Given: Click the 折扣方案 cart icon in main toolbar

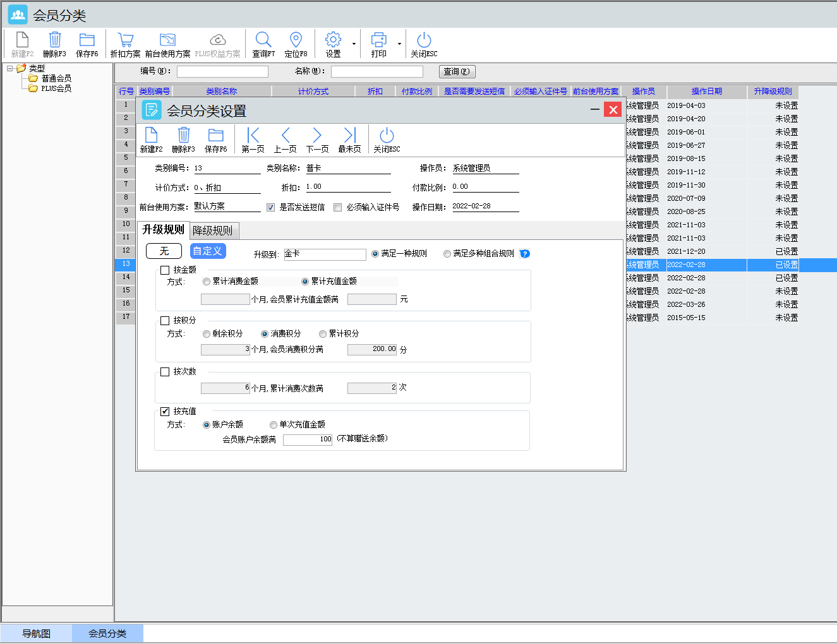Looking at the screenshot, I should [125, 40].
